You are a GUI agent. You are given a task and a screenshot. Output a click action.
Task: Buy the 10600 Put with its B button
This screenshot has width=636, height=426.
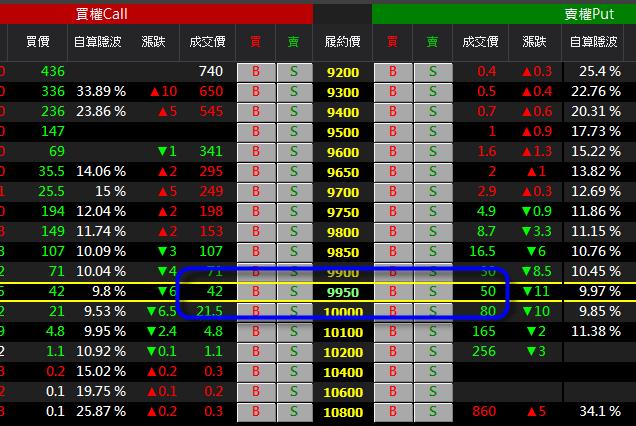coord(393,392)
